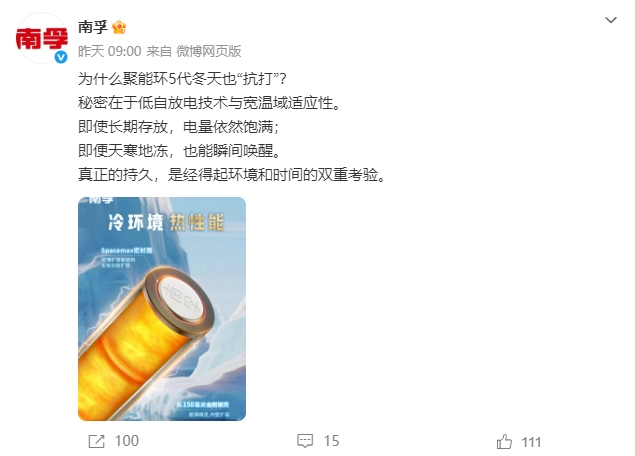This screenshot has width=635, height=456.
Task: Open the battery poster image thumbnail
Action: (x=162, y=309)
